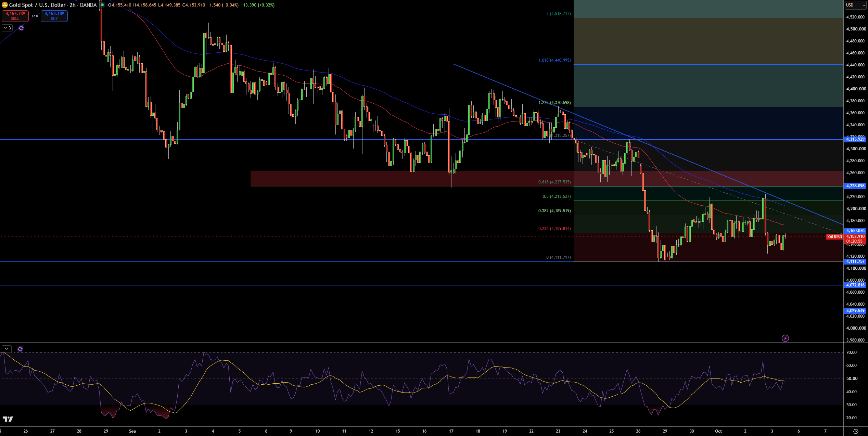The height and width of the screenshot is (436, 868).
Task: Select the 4,029.549 price axis label
Action: pos(855,311)
